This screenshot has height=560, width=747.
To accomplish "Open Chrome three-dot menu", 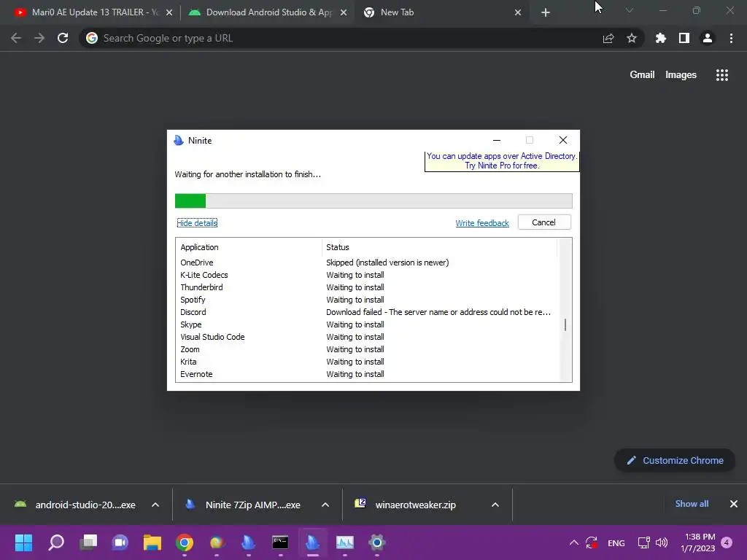I will pyautogui.click(x=731, y=38).
